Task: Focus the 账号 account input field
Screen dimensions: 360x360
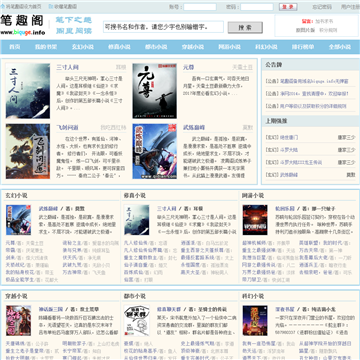Action: (x=200, y=7)
